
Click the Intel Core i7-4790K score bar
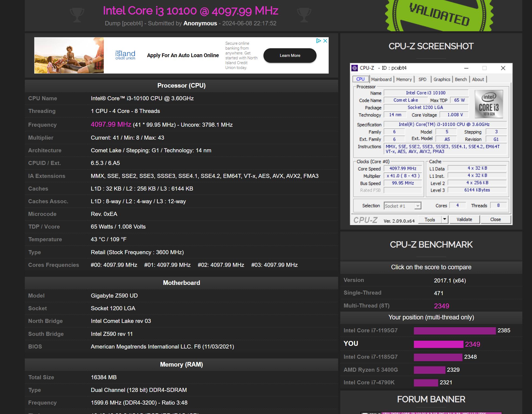pyautogui.click(x=426, y=382)
